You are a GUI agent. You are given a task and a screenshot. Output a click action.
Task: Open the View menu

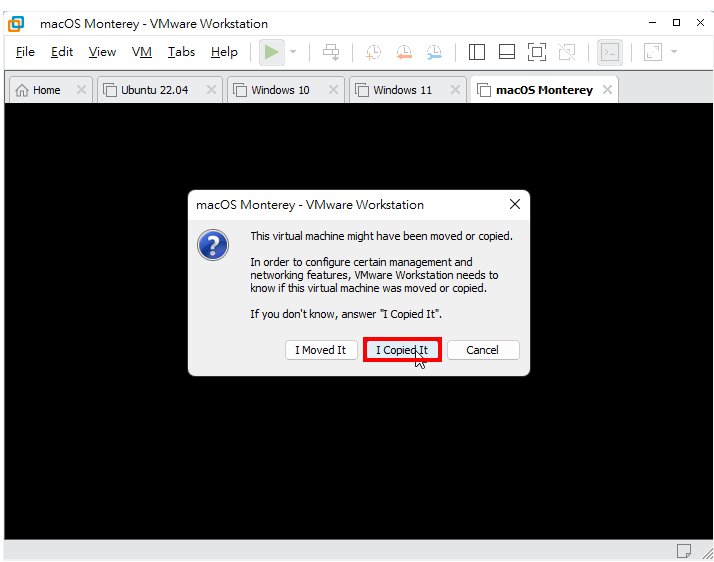(102, 52)
